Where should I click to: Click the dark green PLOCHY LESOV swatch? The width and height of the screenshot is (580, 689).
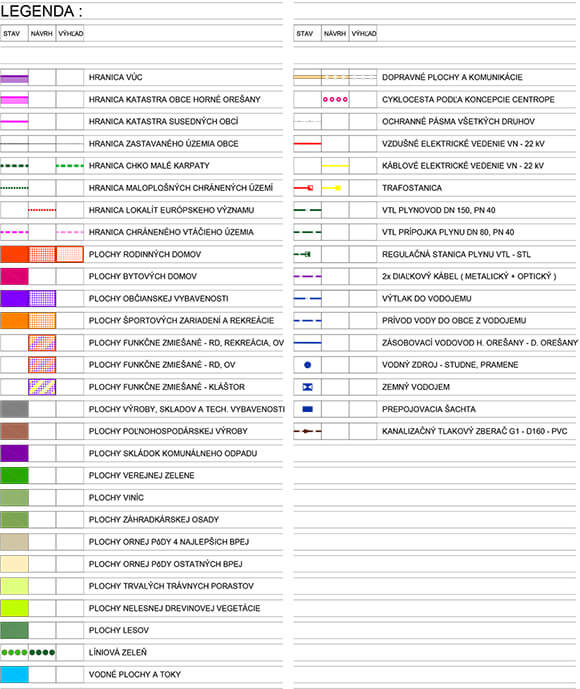pos(14,630)
